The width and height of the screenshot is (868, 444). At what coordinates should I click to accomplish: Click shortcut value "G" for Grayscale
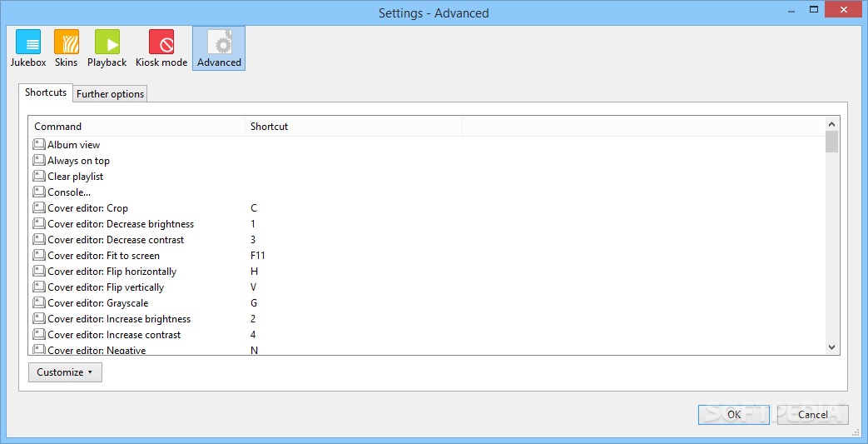[x=254, y=303]
